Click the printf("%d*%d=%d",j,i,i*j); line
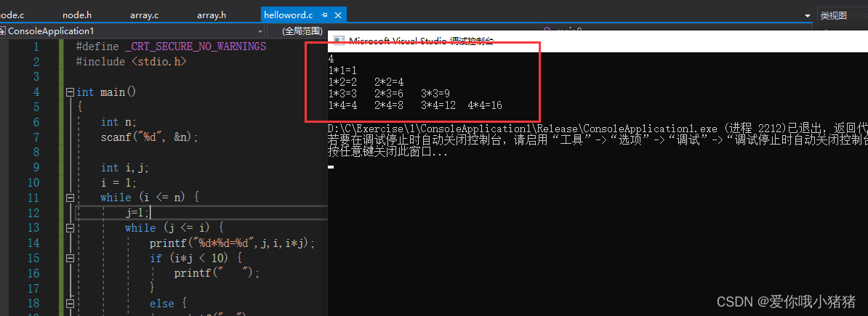 (x=232, y=243)
